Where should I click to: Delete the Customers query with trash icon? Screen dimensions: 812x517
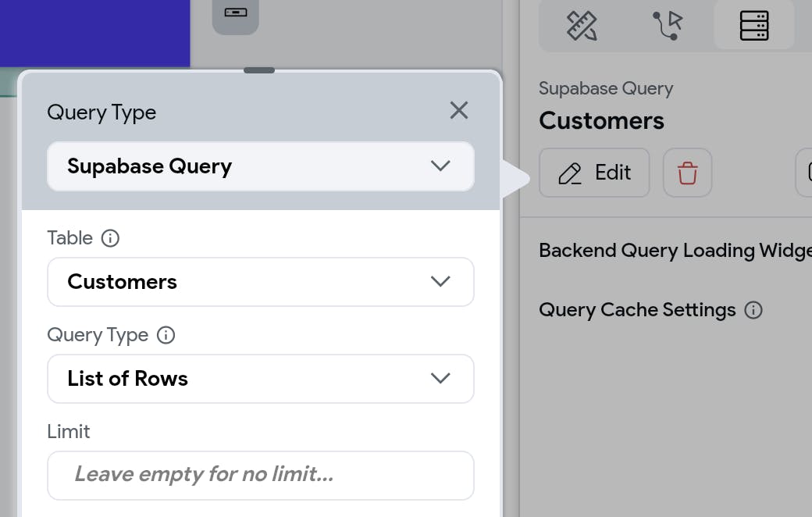point(687,173)
